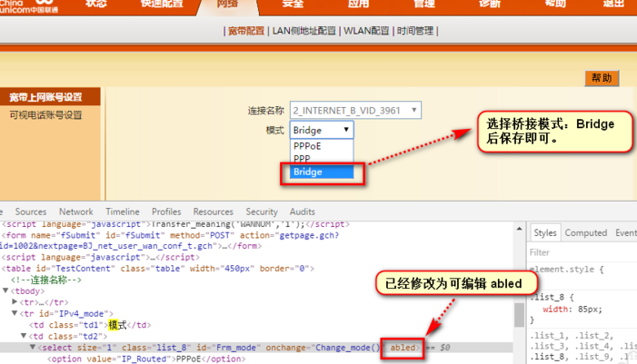Image resolution: width=637 pixels, height=364 pixels.
Task: Select the td class td1 模式 line
Action: [x=90, y=325]
